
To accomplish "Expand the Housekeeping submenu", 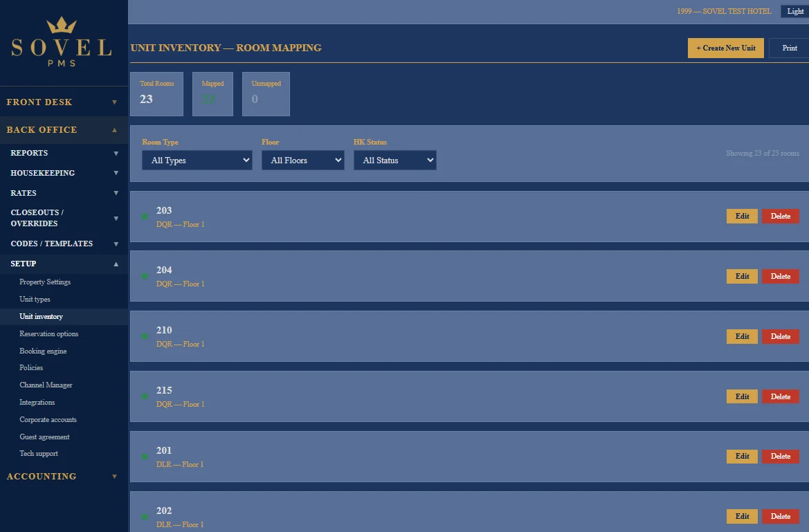I will point(64,173).
